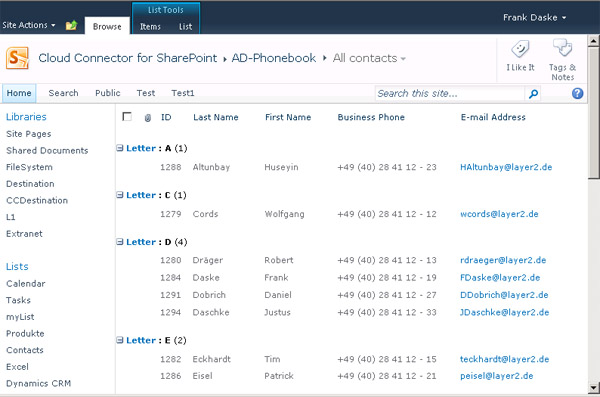The image size is (600, 397).
Task: Select ID 1284 in the Daske row
Action: pyautogui.click(x=170, y=278)
